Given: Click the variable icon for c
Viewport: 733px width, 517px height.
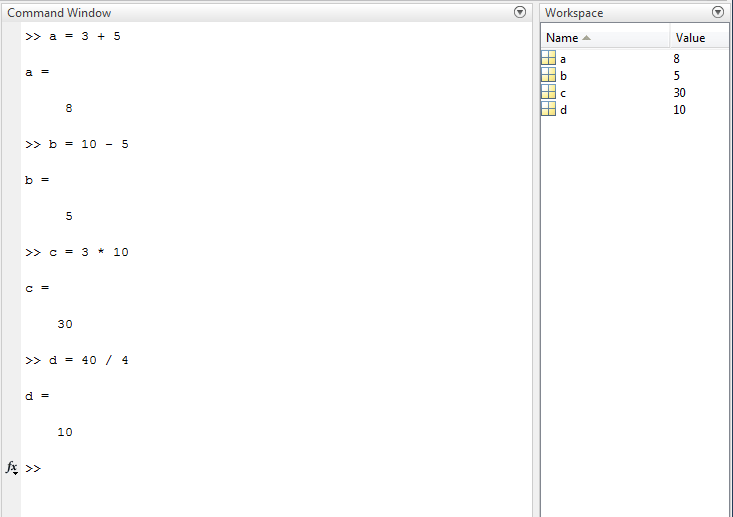Looking at the screenshot, I should click(548, 92).
